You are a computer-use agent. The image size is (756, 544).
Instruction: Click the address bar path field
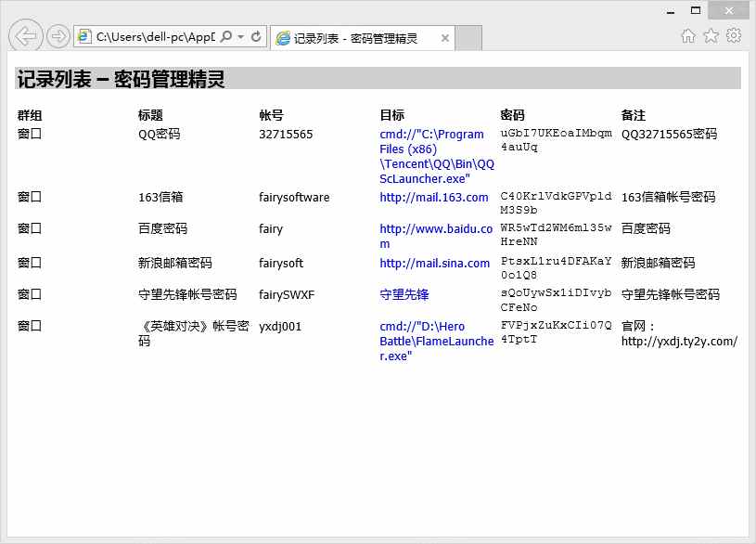(155, 37)
